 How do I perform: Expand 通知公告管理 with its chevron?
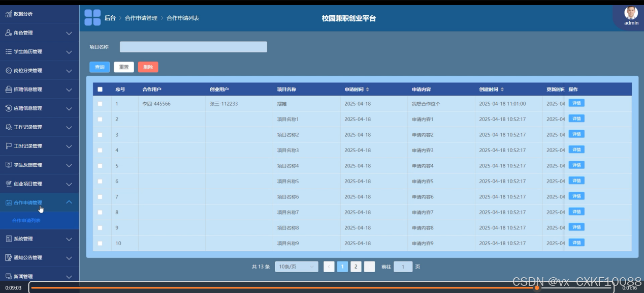tap(70, 257)
